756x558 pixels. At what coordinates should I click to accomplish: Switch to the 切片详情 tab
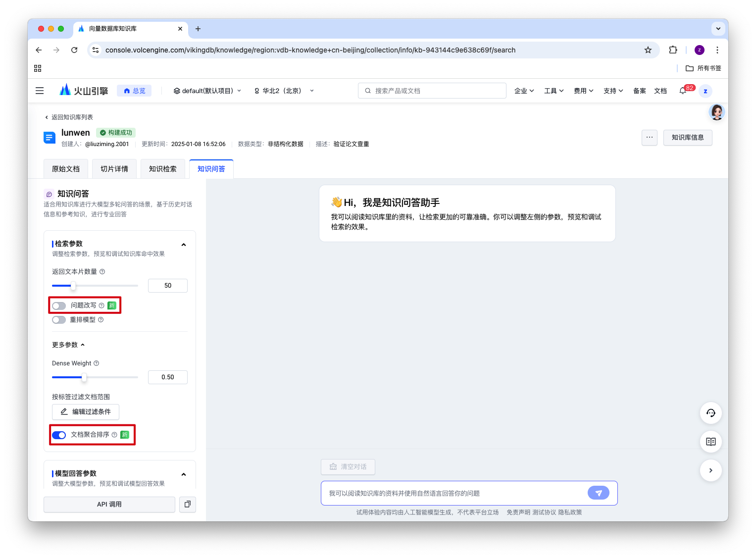[114, 169]
